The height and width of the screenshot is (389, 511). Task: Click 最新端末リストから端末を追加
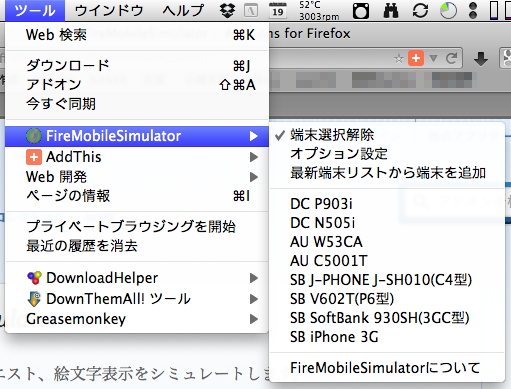pos(387,173)
